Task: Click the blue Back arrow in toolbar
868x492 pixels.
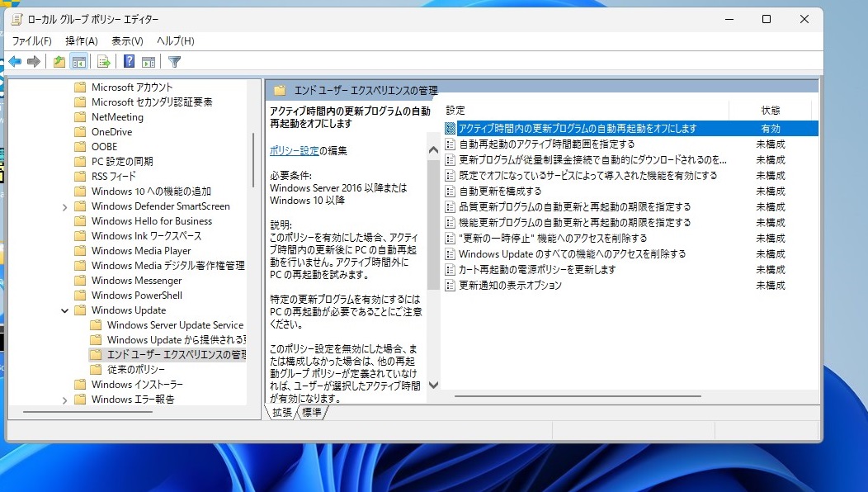Action: pyautogui.click(x=15, y=61)
